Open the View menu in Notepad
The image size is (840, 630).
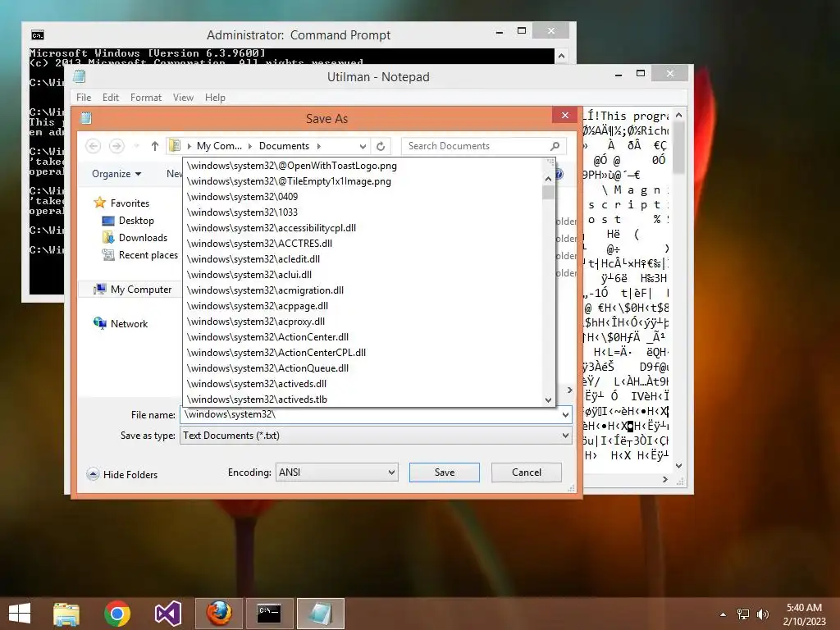coord(183,98)
